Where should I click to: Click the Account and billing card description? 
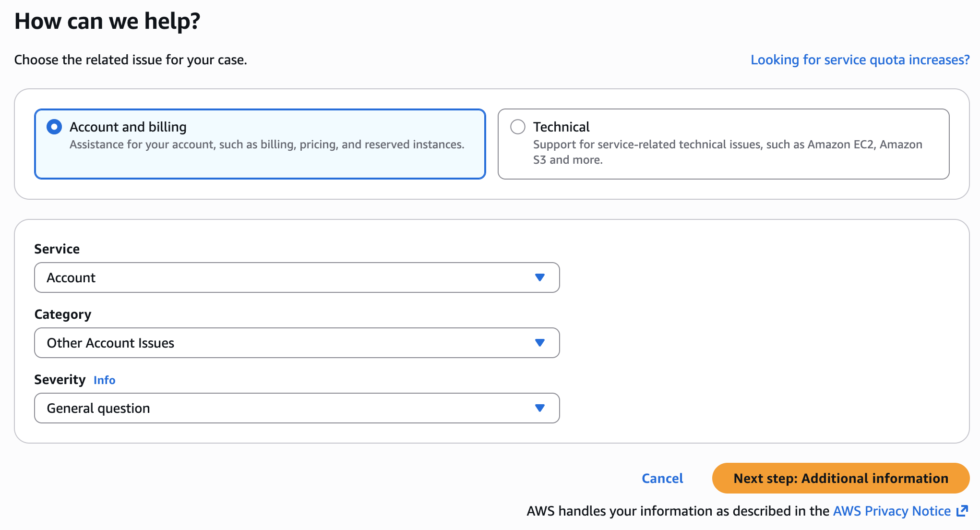267,145
